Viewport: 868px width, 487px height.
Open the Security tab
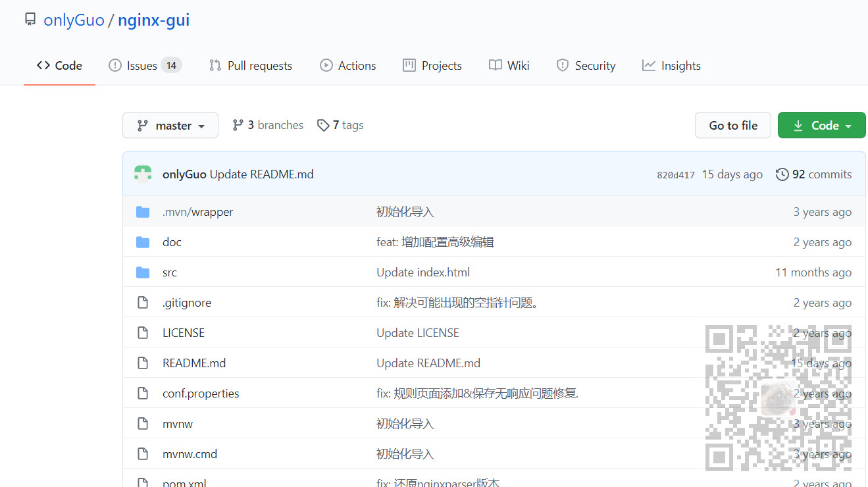[x=586, y=65]
